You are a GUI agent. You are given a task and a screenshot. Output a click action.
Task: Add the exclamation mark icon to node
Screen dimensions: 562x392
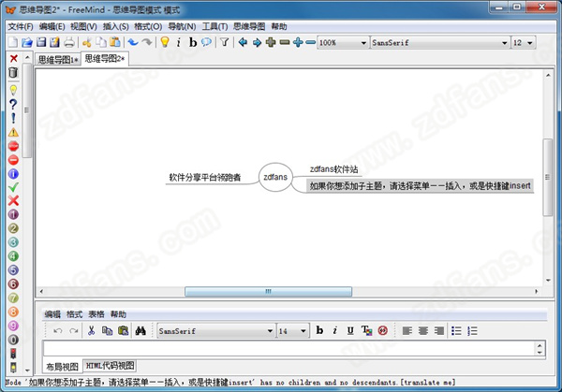[x=13, y=118]
